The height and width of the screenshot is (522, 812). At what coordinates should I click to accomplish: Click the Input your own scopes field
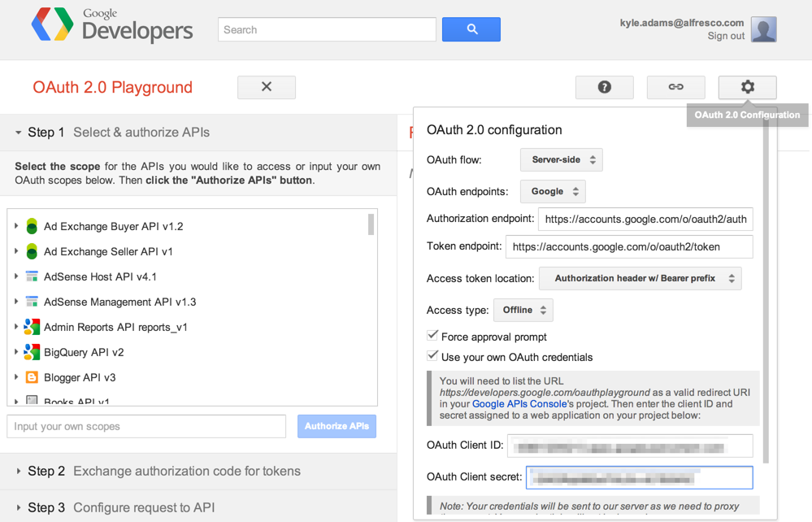146,426
